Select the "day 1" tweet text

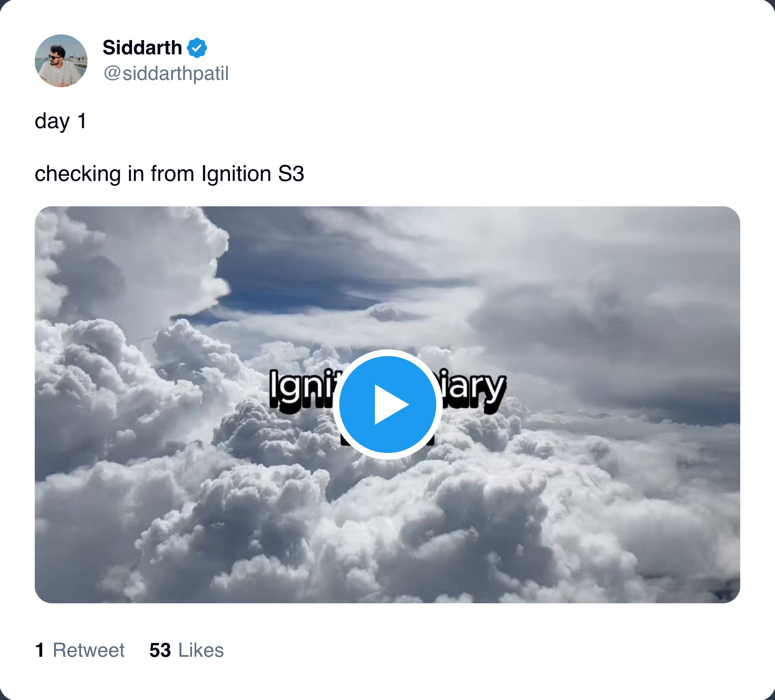tap(60, 121)
